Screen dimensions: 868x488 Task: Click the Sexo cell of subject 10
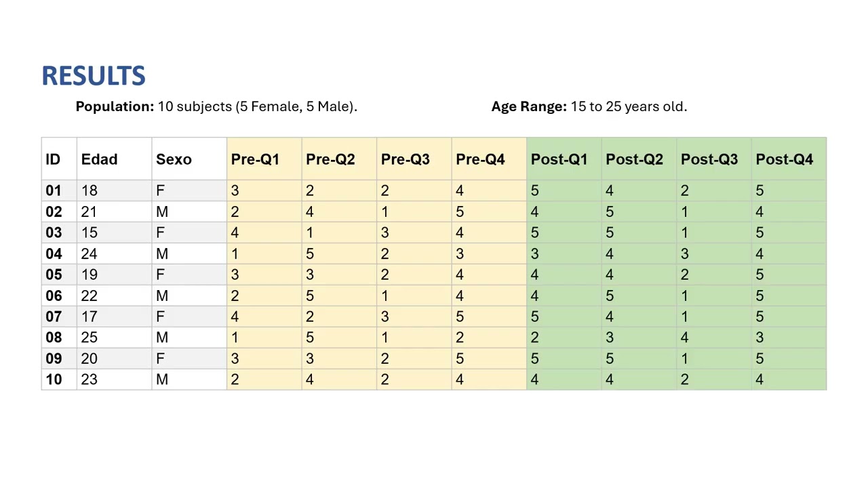pyautogui.click(x=189, y=380)
